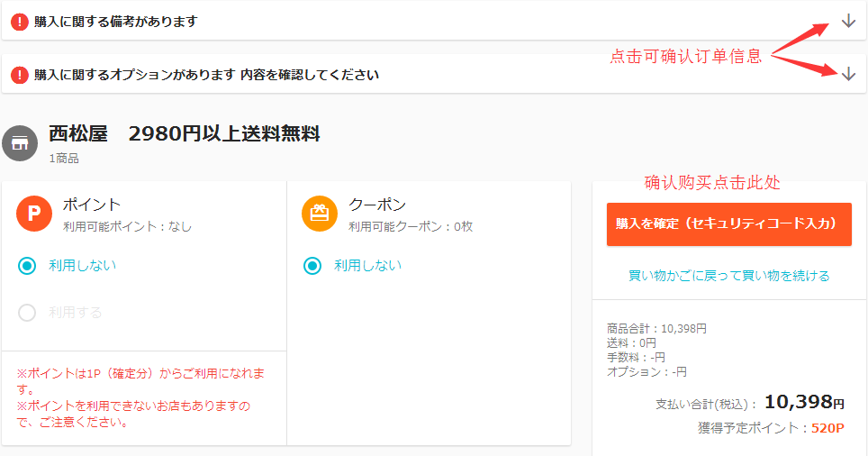Return to cart via 買い物かごに戻って買い物を続ける
The width and height of the screenshot is (868, 456).
[728, 276]
